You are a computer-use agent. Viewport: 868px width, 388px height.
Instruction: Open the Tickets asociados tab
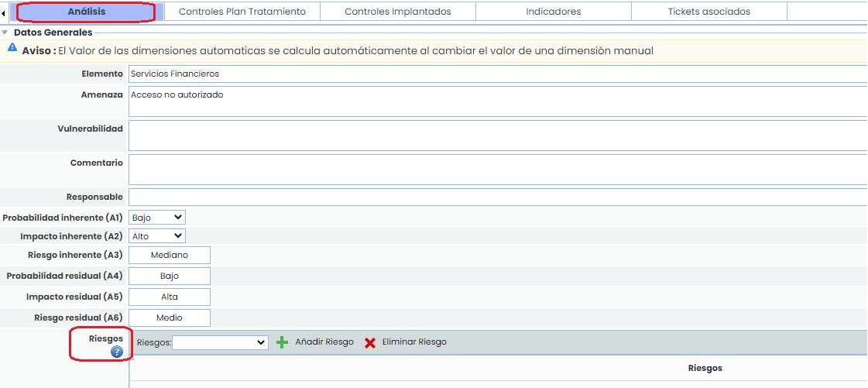(708, 12)
